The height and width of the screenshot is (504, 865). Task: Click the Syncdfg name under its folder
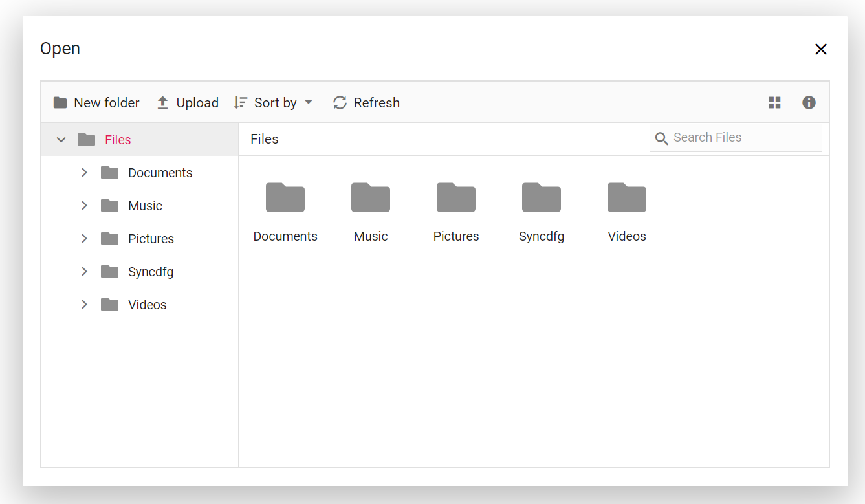pos(542,237)
